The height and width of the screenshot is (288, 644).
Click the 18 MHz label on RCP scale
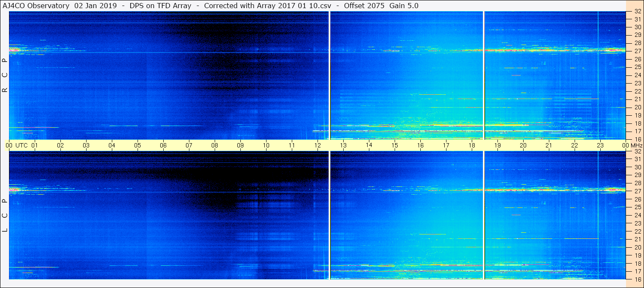pyautogui.click(x=637, y=123)
